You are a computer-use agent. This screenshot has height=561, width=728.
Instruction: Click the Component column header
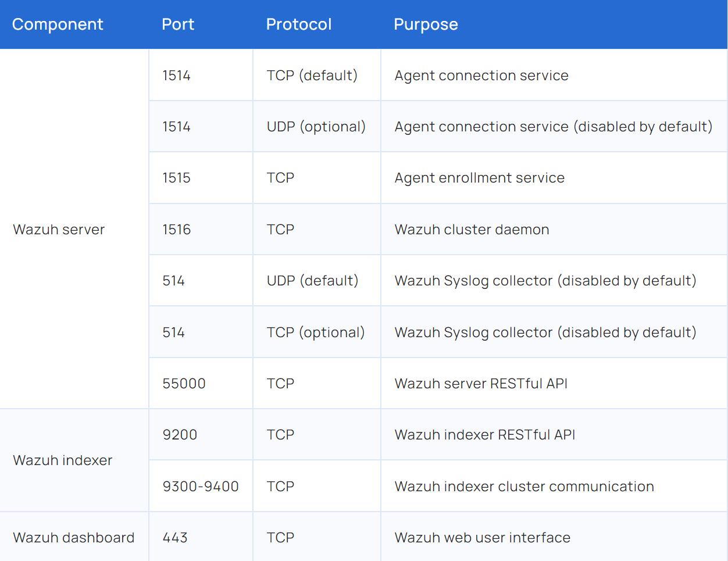click(x=58, y=24)
